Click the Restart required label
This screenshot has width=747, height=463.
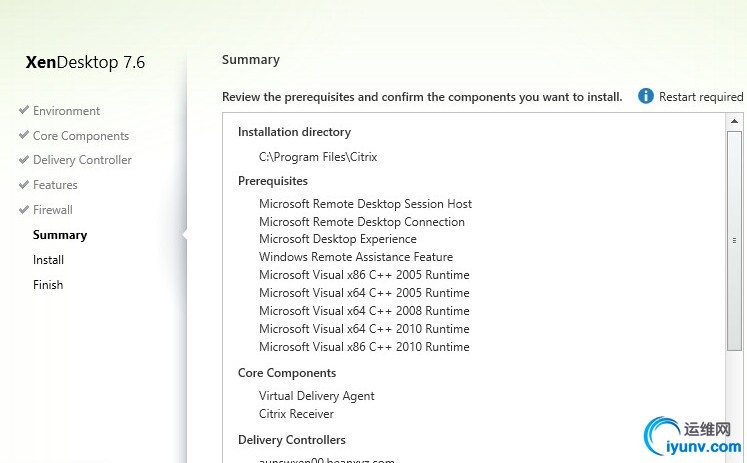(701, 97)
